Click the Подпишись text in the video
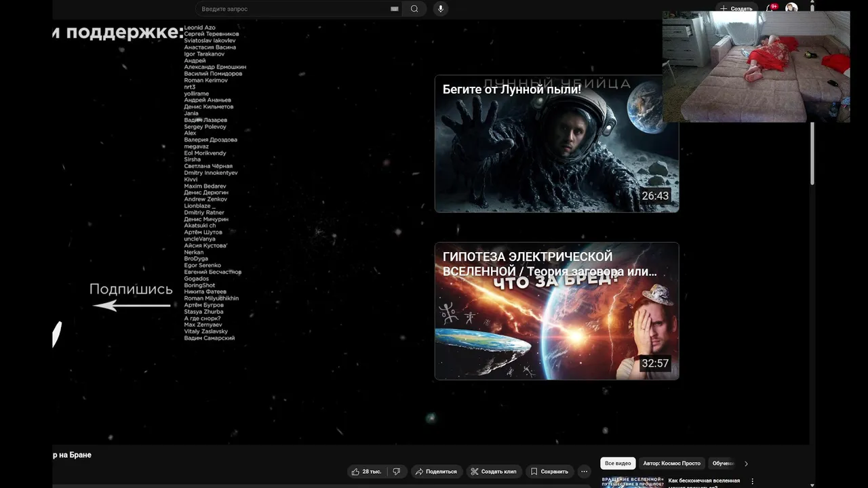This screenshot has height=488, width=868. [x=131, y=289]
